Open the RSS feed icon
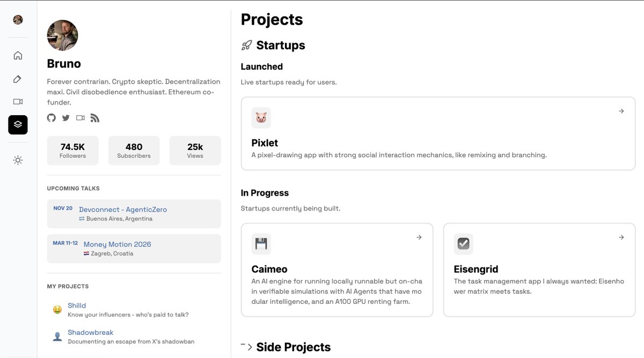644x358 pixels. click(95, 118)
